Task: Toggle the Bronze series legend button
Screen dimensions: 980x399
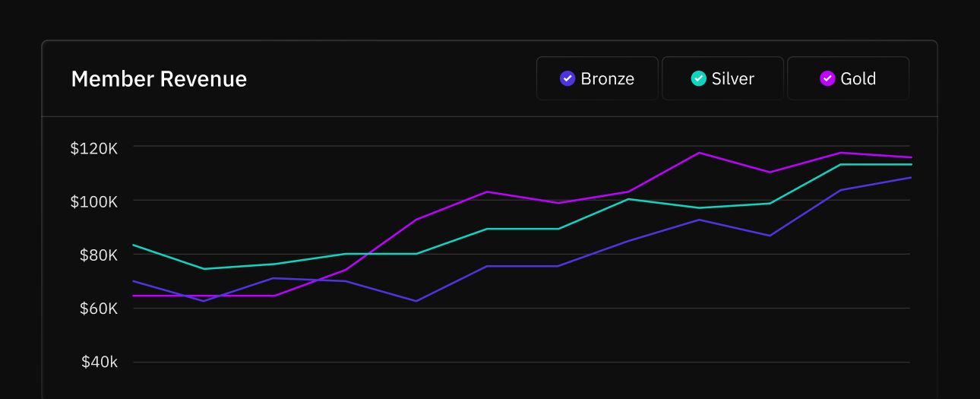Action: [x=597, y=78]
